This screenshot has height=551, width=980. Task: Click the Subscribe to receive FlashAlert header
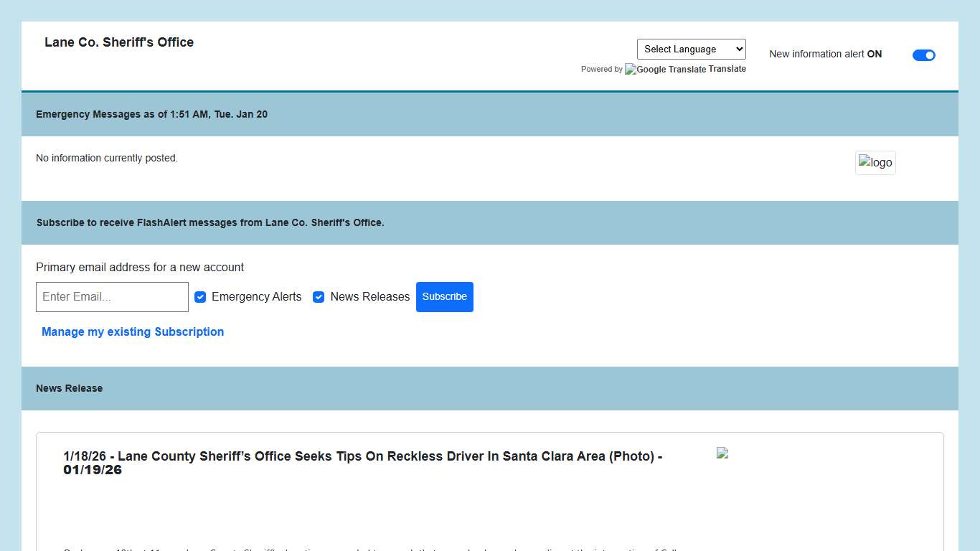[x=210, y=223]
